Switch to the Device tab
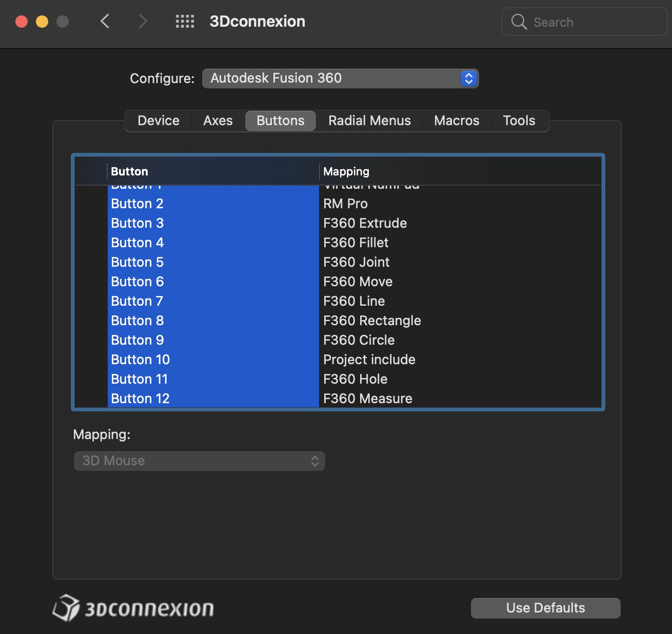 coord(159,121)
